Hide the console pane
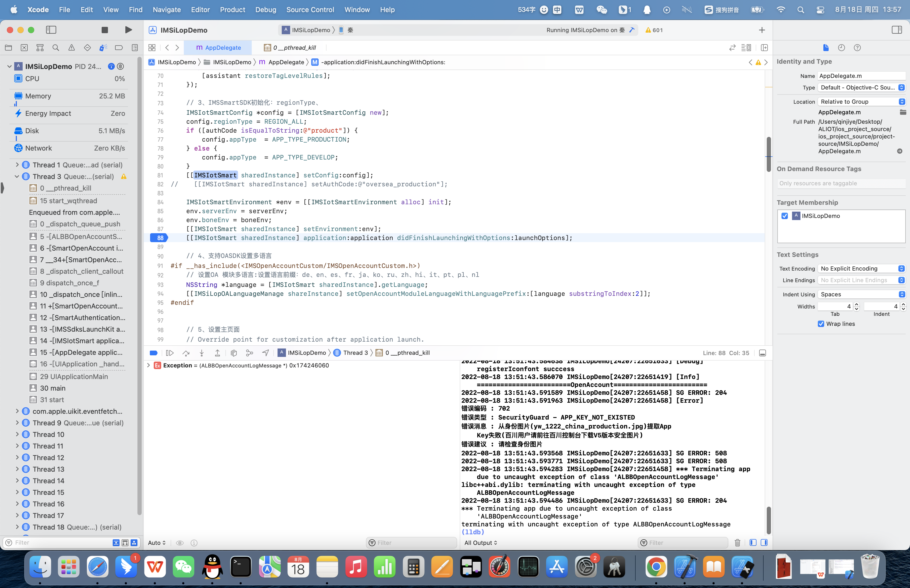The image size is (910, 588). pos(764,542)
